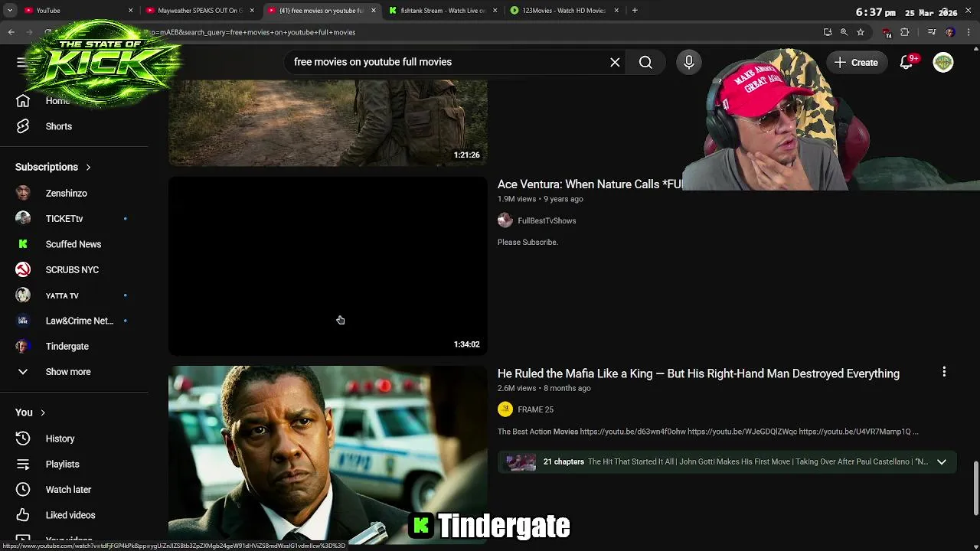Open the He Ruled the Mafia video title
Screen dimensions: 980x551
click(x=698, y=373)
